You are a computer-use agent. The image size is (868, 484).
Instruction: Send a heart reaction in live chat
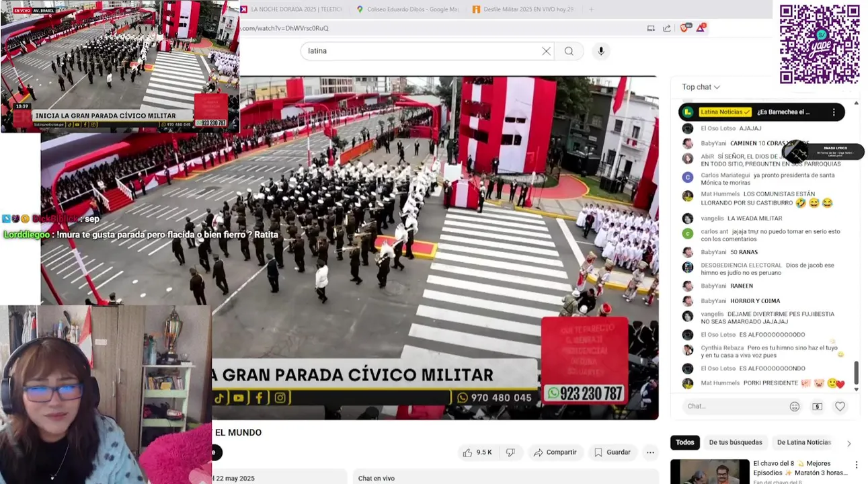tap(840, 406)
